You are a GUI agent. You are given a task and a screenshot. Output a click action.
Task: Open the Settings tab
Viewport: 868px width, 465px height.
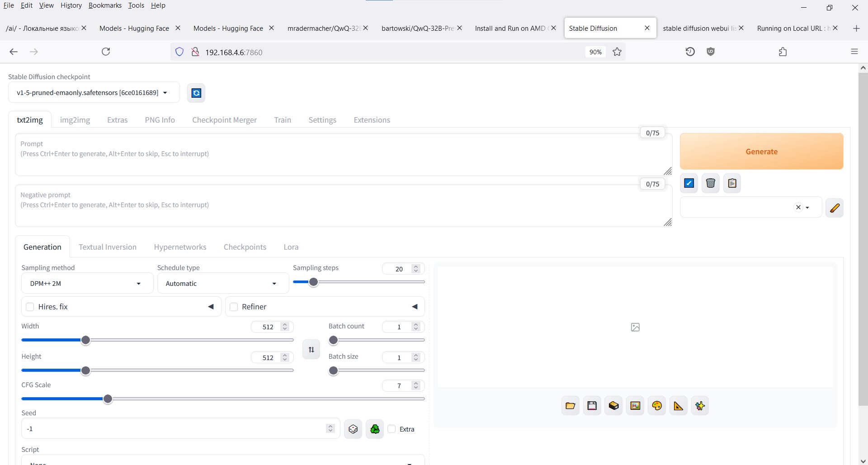point(322,120)
